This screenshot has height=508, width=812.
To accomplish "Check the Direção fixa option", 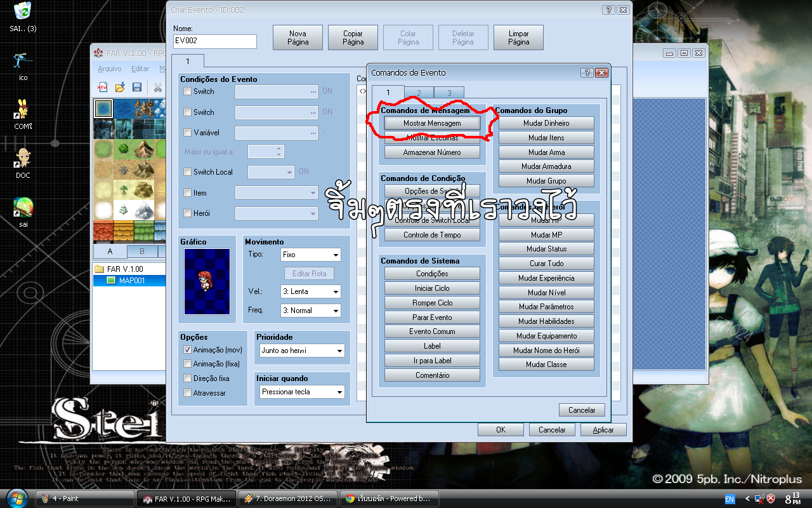I will point(187,378).
